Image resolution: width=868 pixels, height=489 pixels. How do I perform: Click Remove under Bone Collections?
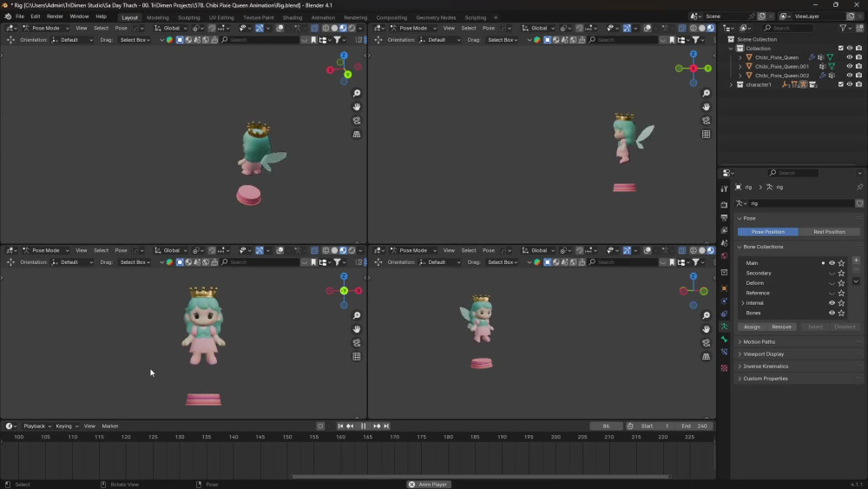(x=781, y=327)
